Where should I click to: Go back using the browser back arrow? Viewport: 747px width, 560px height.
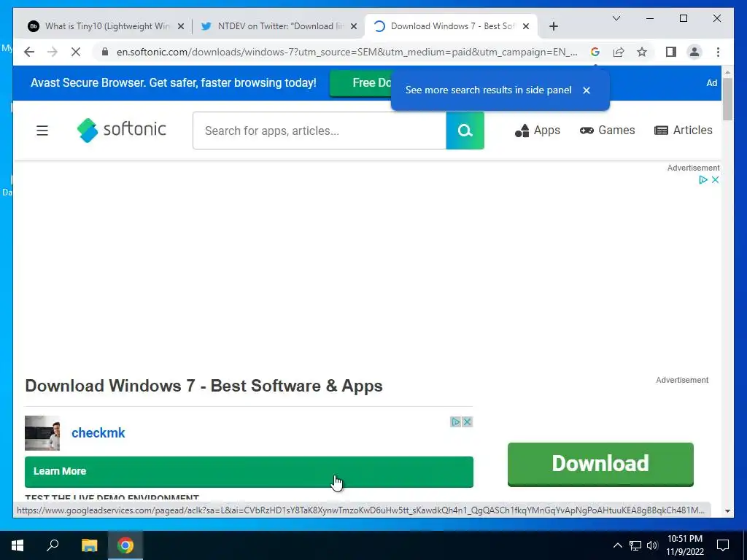click(29, 52)
